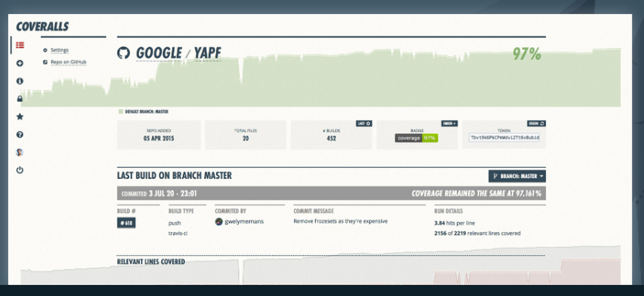Open the info circle icon in sidebar

pyautogui.click(x=20, y=81)
